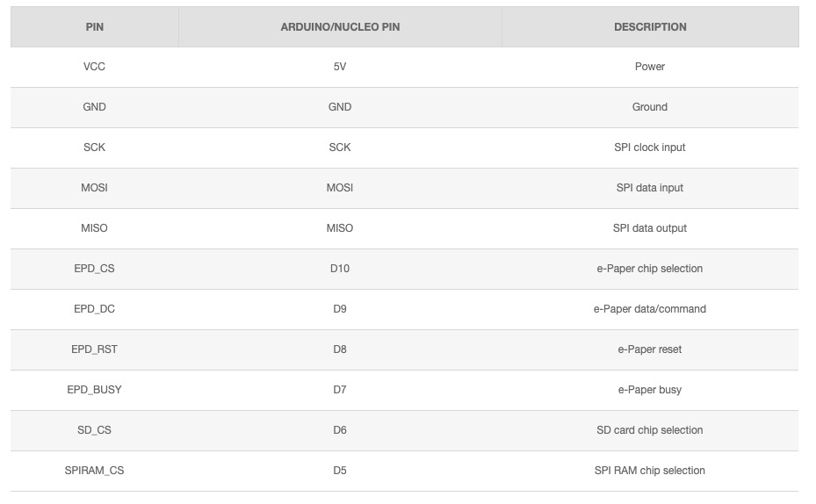Select the SPI clock input text
Viewport: 816px width, 504px height.
click(x=650, y=148)
